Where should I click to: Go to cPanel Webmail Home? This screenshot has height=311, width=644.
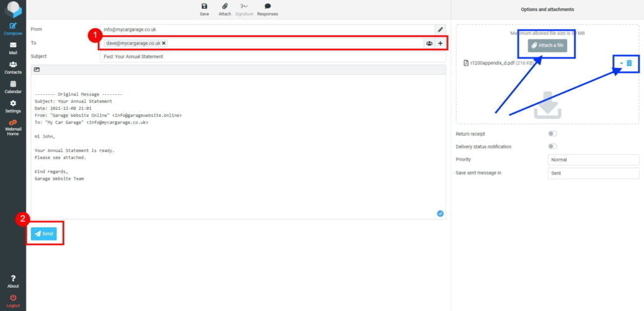(13, 128)
